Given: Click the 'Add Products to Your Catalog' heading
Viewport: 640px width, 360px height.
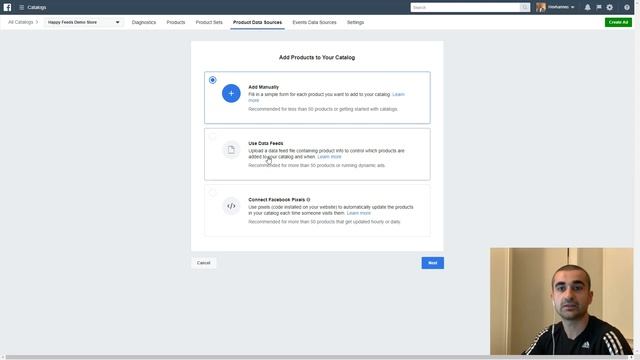Looking at the screenshot, I should pyautogui.click(x=317, y=58).
